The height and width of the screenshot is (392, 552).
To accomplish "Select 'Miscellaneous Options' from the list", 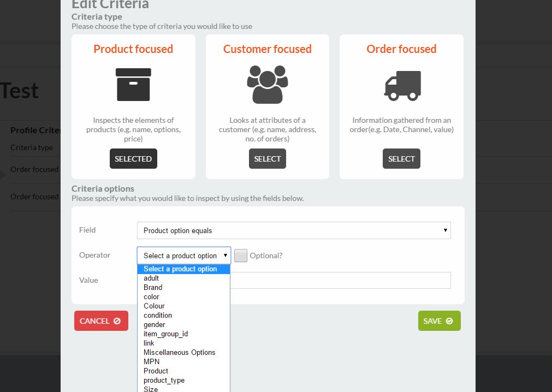I will pos(184,352).
